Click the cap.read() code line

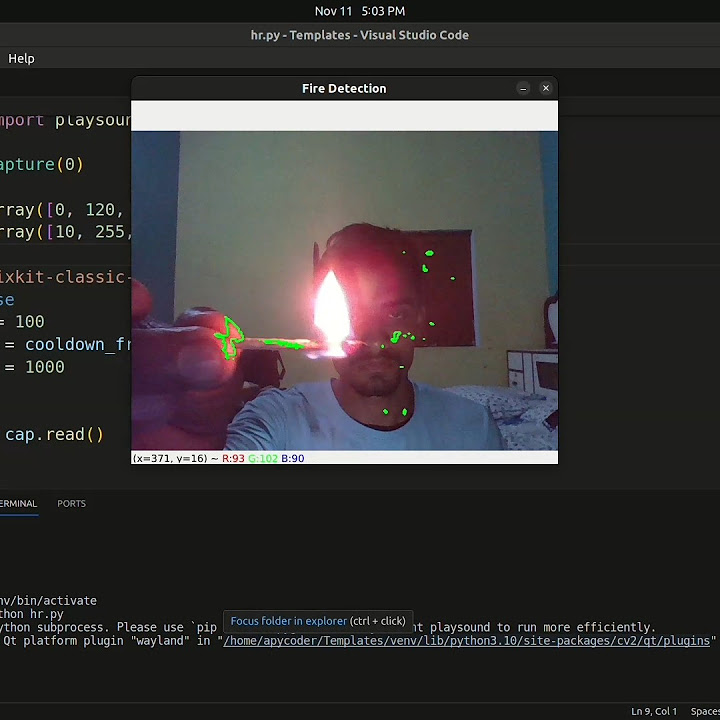click(54, 434)
